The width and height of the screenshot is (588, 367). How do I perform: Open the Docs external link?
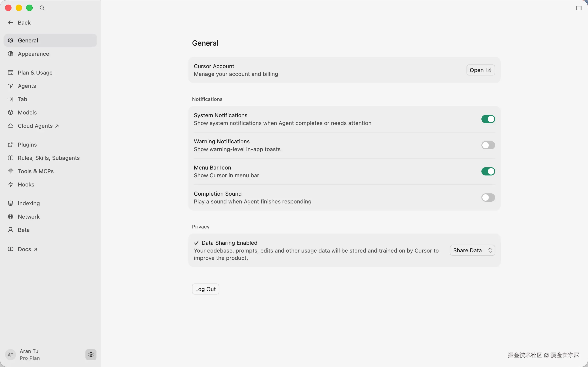click(25, 249)
